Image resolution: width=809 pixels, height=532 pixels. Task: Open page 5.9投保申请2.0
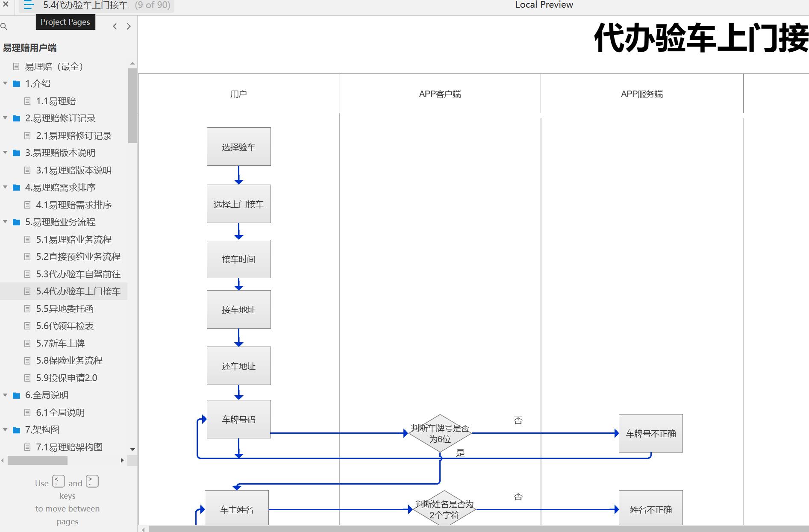67,378
